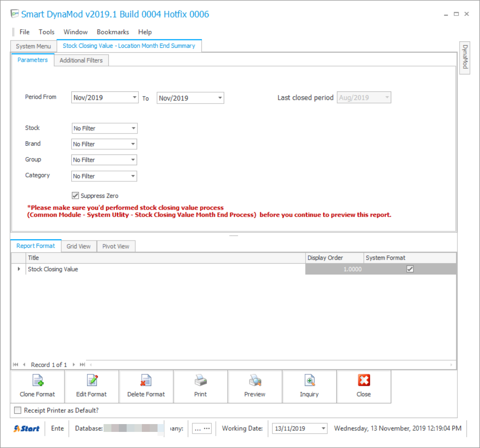Open the Tools menu

(47, 32)
